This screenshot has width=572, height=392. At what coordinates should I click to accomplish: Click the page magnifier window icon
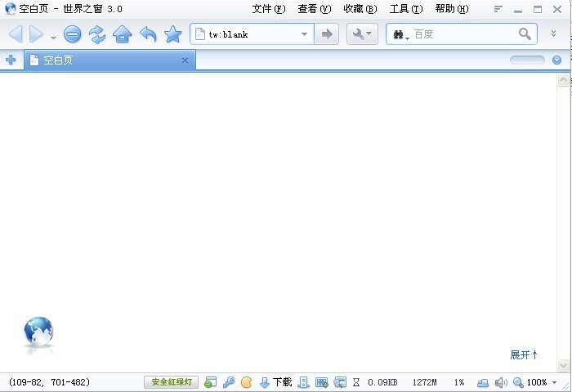coord(340,382)
